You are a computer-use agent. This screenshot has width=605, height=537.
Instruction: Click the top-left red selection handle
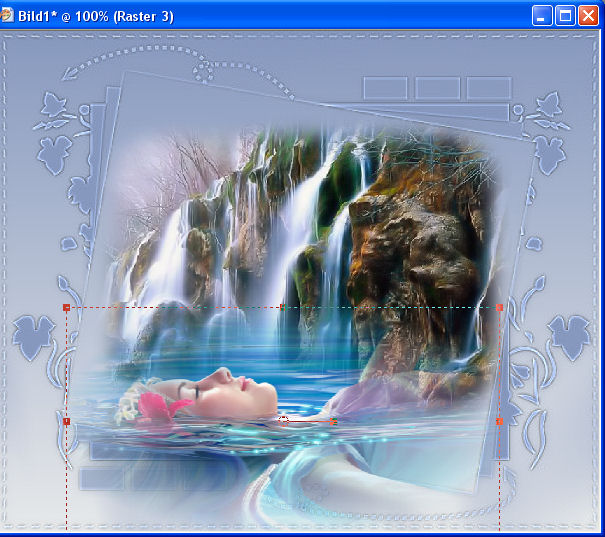click(x=66, y=307)
